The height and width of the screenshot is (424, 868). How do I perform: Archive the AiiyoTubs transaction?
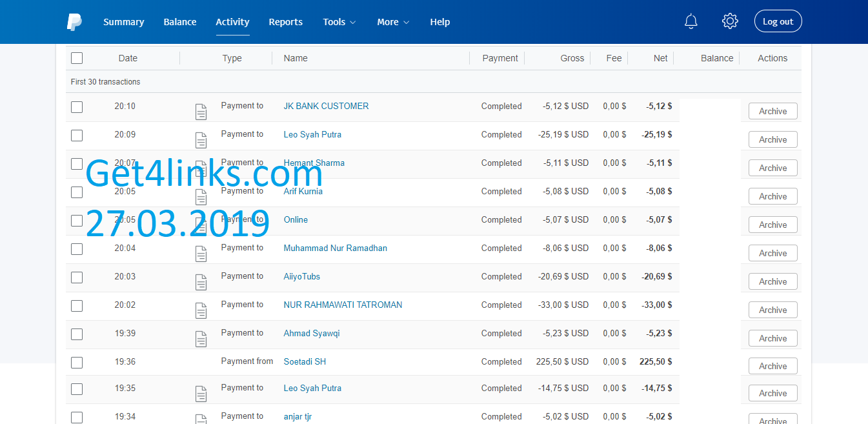[x=773, y=282]
